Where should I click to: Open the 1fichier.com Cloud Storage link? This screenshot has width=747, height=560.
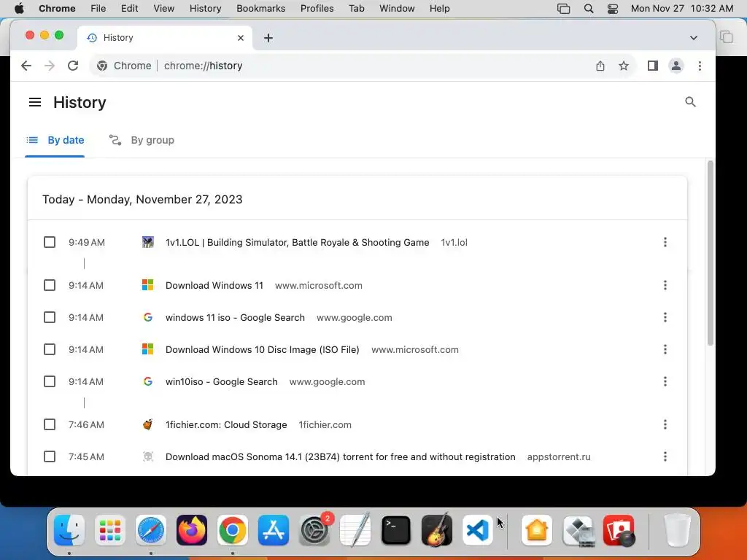[226, 424]
